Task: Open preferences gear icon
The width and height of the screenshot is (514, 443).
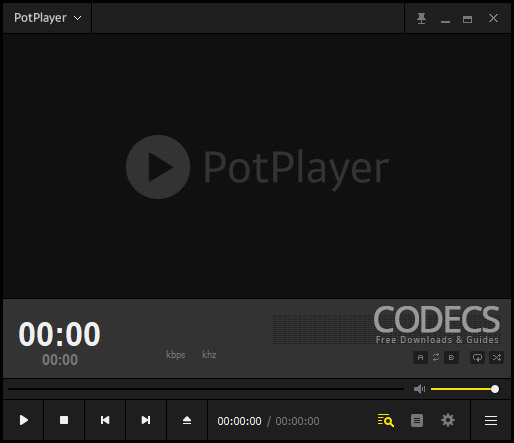Action: (448, 420)
